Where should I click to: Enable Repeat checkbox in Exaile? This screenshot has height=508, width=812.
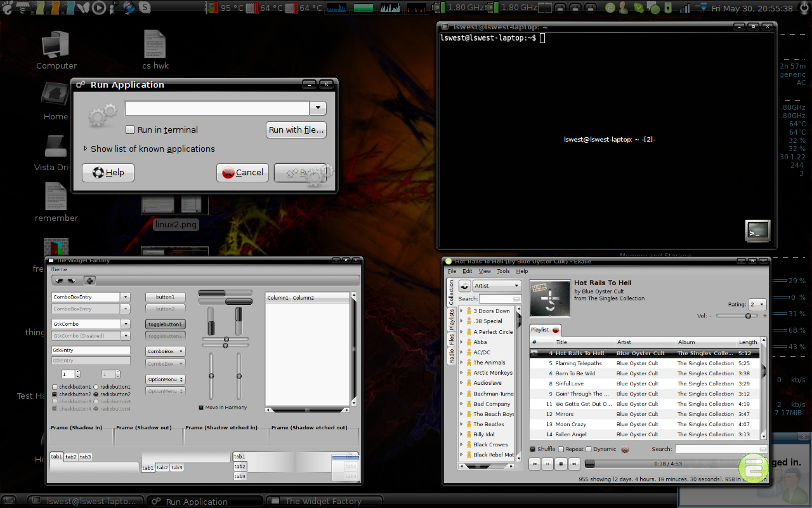pos(561,450)
